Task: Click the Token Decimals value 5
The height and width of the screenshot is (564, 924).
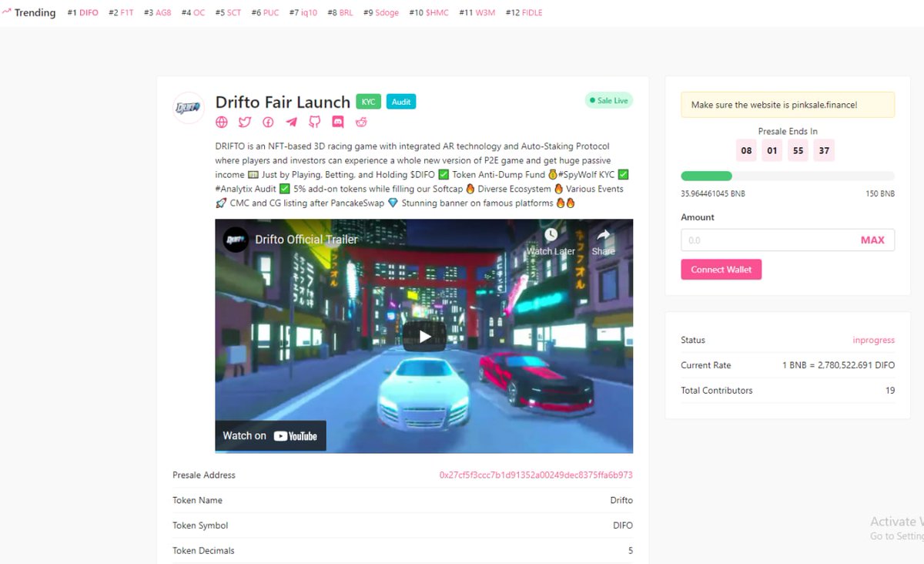Action: click(630, 551)
